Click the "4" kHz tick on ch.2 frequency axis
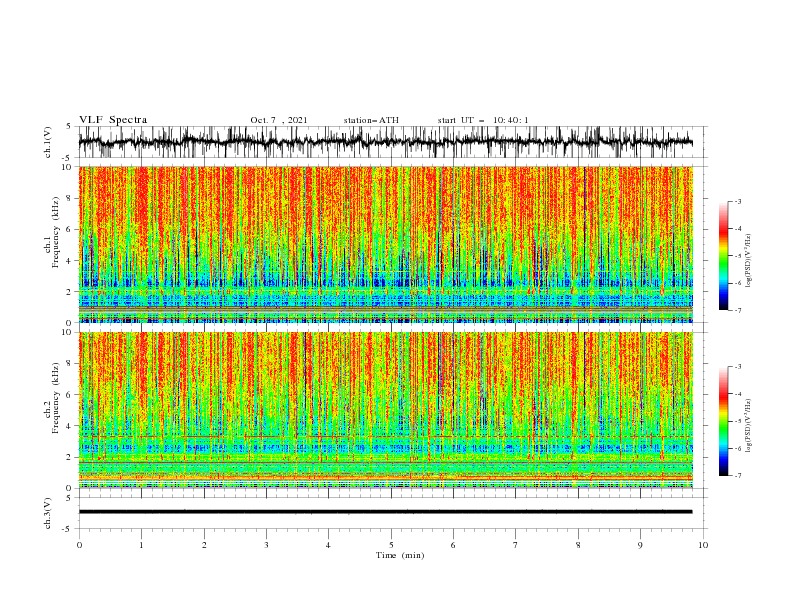792x612 pixels. (x=70, y=427)
